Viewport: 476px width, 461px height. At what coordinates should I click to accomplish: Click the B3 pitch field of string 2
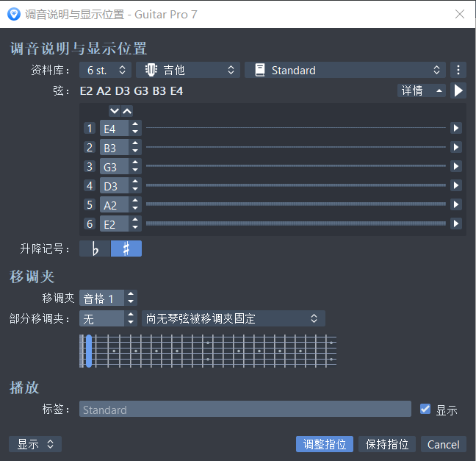(115, 147)
